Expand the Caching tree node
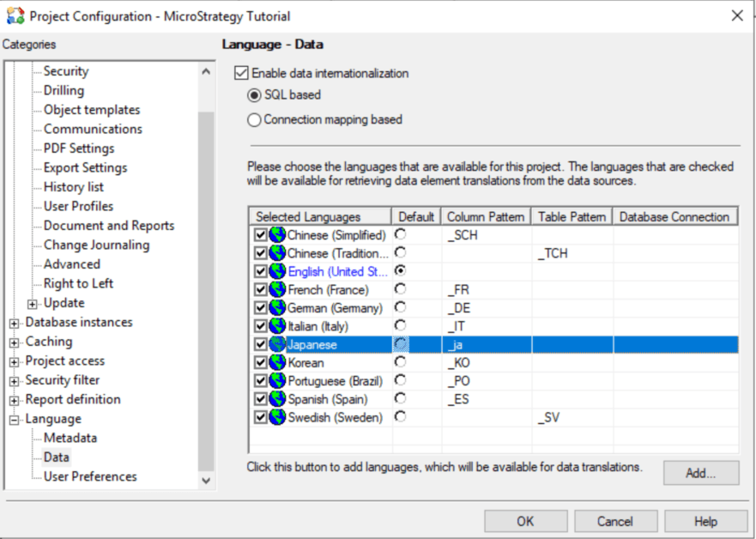756x539 pixels. pos(14,342)
